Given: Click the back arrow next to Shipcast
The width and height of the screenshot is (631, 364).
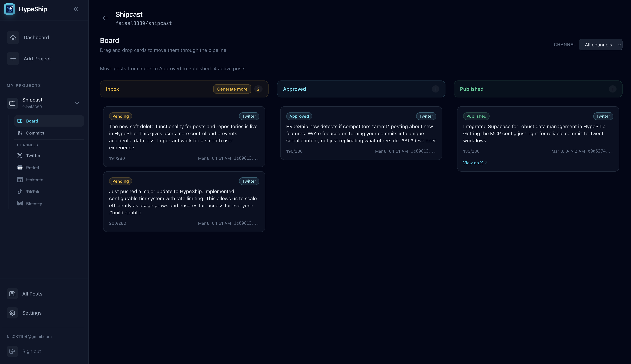Looking at the screenshot, I should (x=106, y=18).
